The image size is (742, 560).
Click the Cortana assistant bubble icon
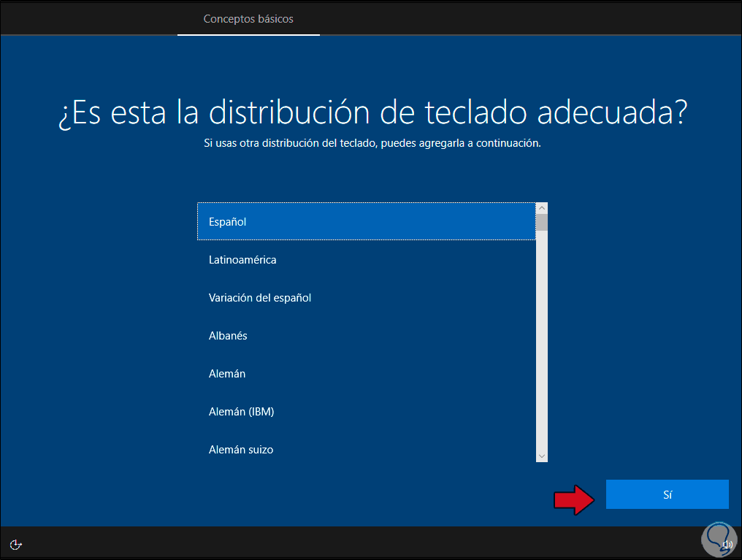coord(718,539)
